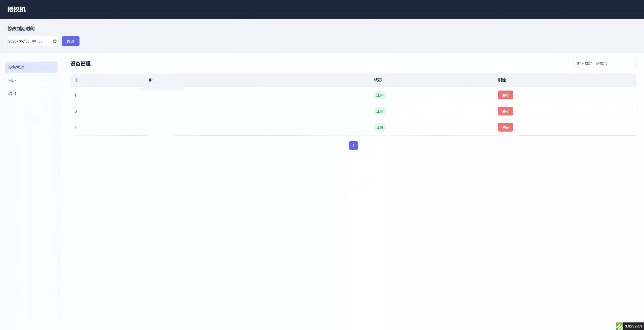The height and width of the screenshot is (330, 644).
Task: Focus the 输入域名、IP或ID search box
Action: point(605,63)
